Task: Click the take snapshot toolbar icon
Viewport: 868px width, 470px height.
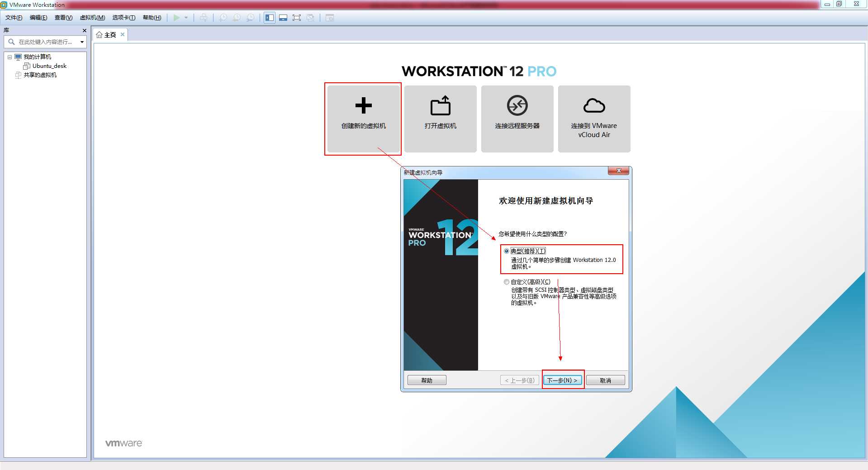Action: tap(223, 18)
